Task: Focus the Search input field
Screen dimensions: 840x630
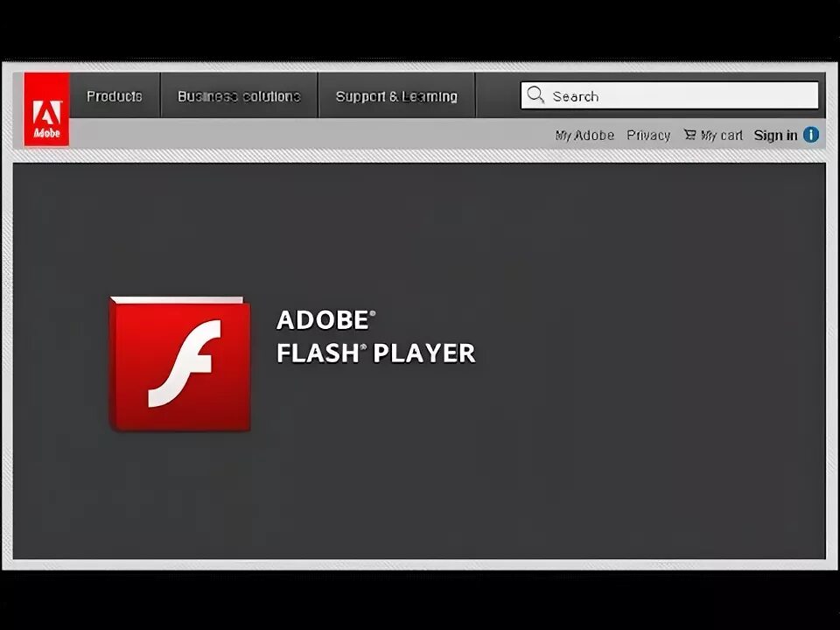Action: click(669, 96)
